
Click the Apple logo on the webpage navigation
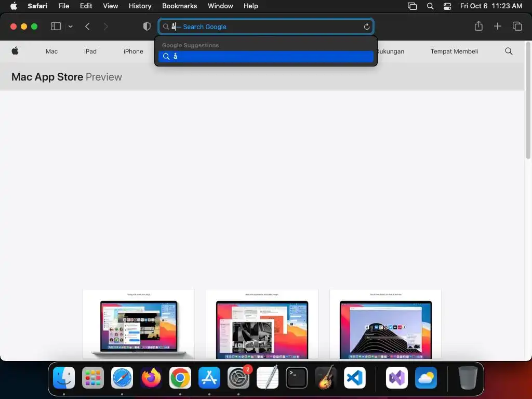[15, 51]
